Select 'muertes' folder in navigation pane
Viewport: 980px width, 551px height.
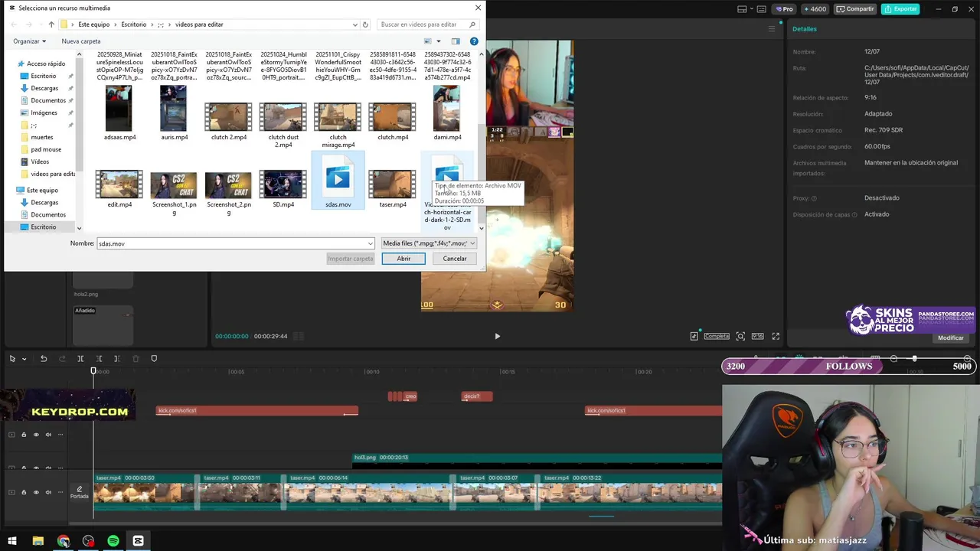42,137
